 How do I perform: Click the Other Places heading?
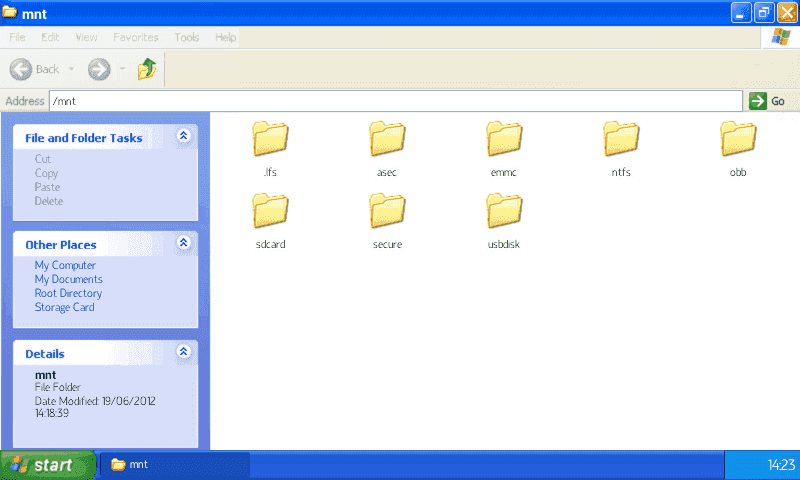pyautogui.click(x=61, y=245)
